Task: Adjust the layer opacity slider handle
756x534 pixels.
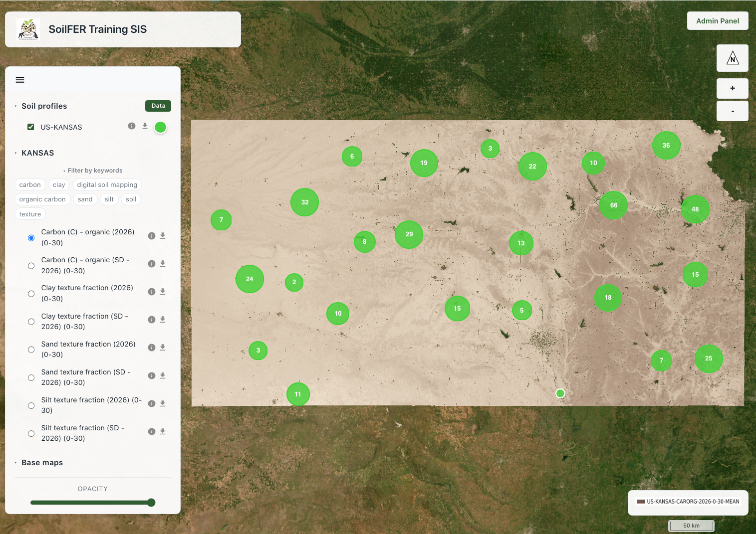Action: [x=151, y=503]
